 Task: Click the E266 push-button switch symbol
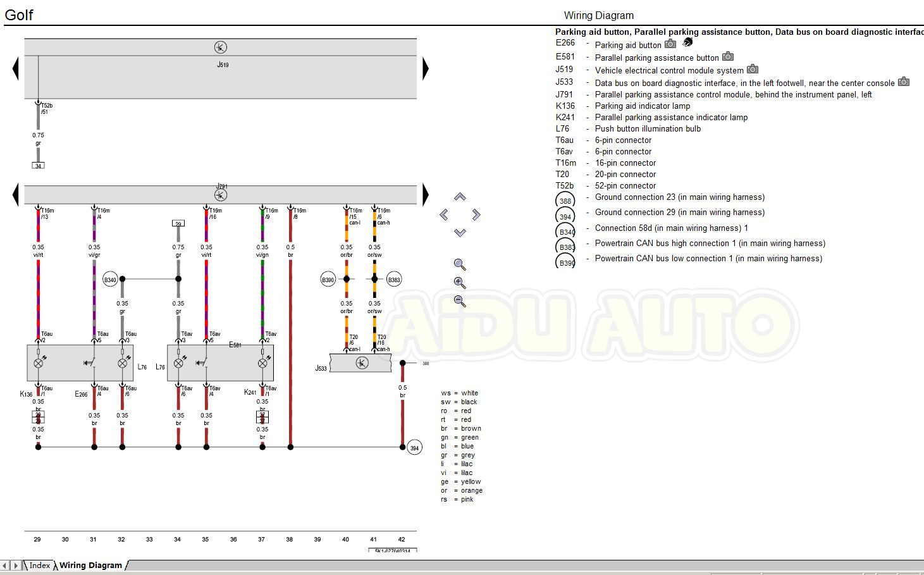[x=90, y=363]
